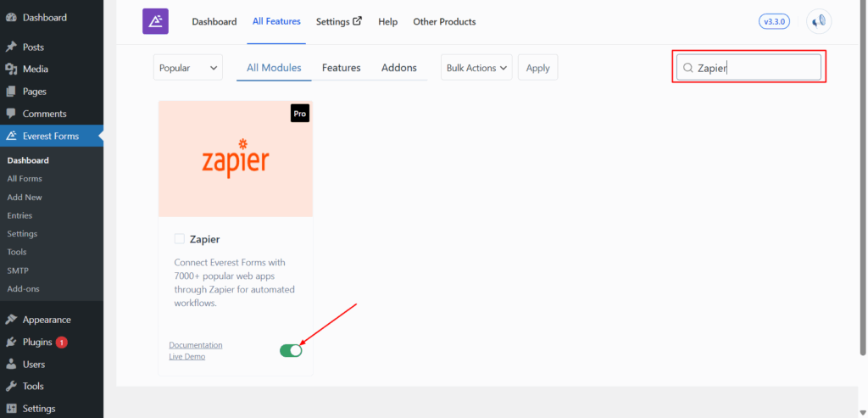868x418 pixels.
Task: Switch to the All Modules tab
Action: coord(274,68)
